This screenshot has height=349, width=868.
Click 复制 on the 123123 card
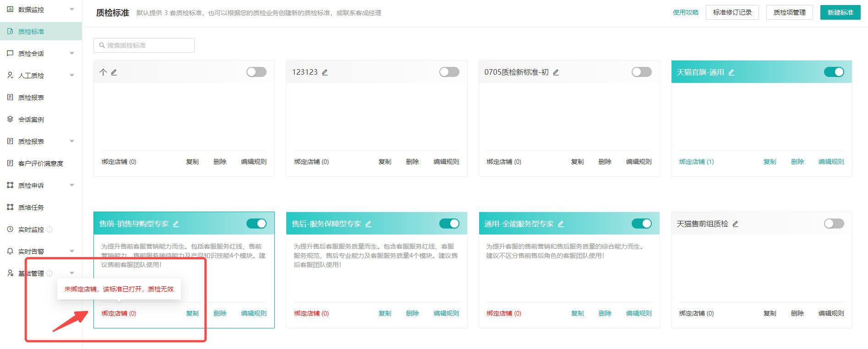point(385,162)
